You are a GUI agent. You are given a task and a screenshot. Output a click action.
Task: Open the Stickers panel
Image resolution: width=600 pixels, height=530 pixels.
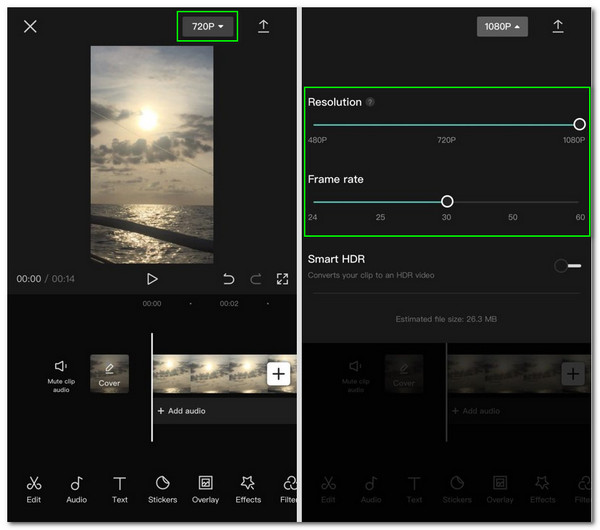[162, 488]
